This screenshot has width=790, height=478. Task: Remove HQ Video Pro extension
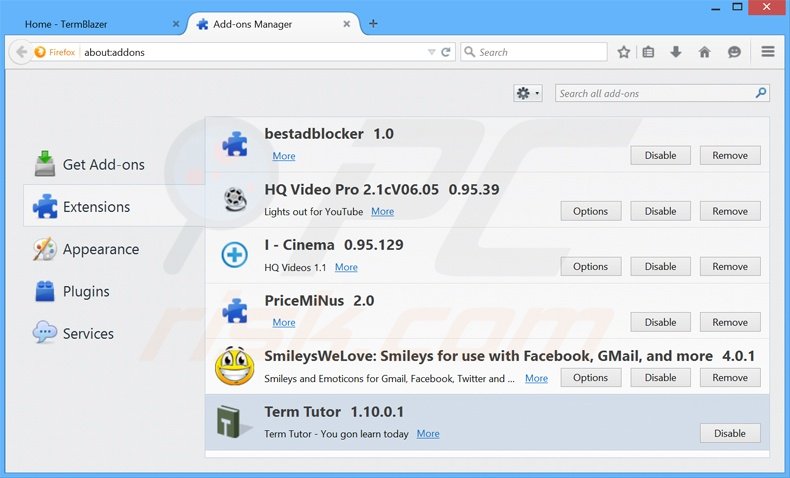730,211
